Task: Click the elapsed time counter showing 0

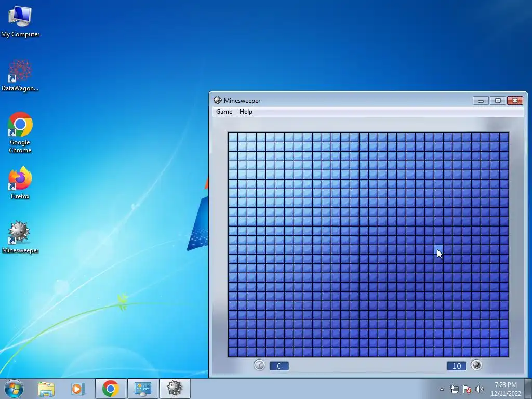Action: pos(279,366)
